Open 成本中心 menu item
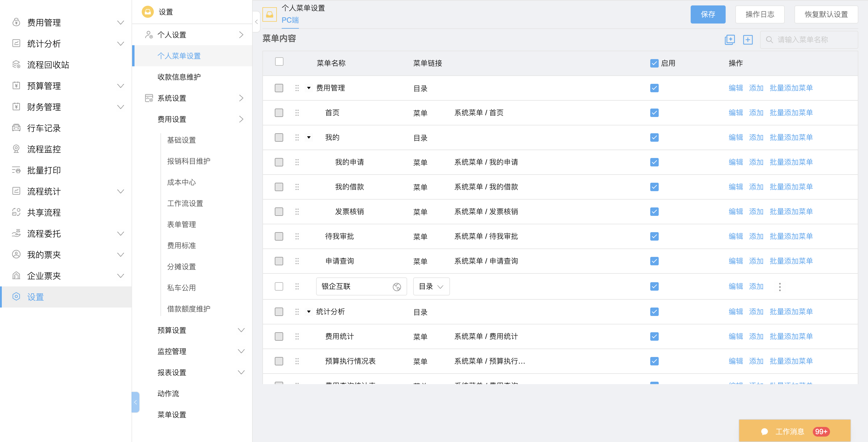The height and width of the screenshot is (442, 868). point(181,182)
